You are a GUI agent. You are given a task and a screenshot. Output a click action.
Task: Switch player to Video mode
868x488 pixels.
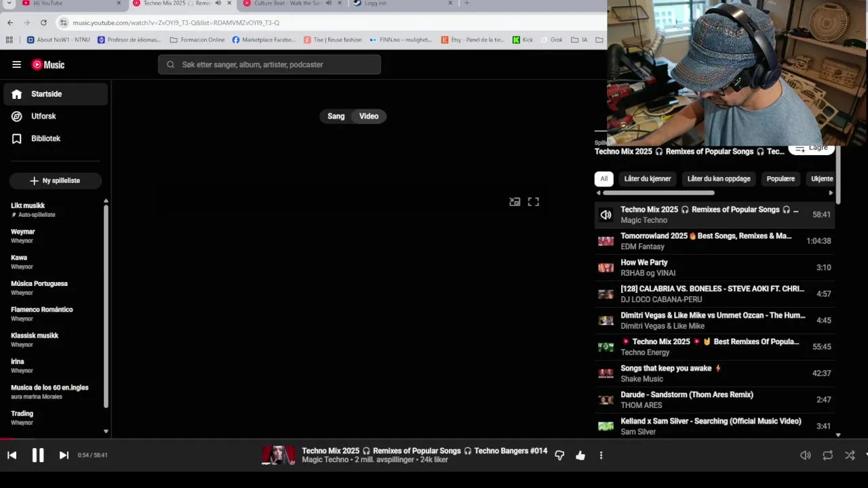point(369,116)
